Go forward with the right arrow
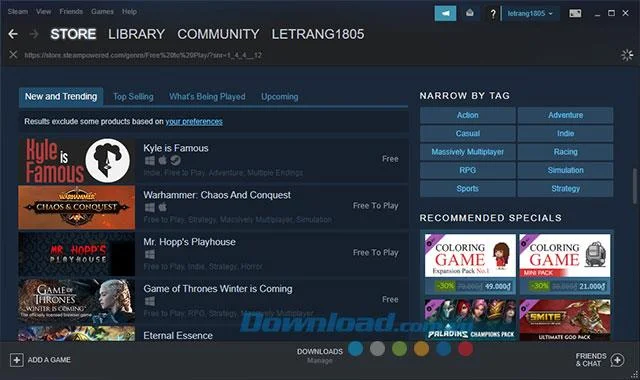This screenshot has width=640, height=380. [34, 34]
